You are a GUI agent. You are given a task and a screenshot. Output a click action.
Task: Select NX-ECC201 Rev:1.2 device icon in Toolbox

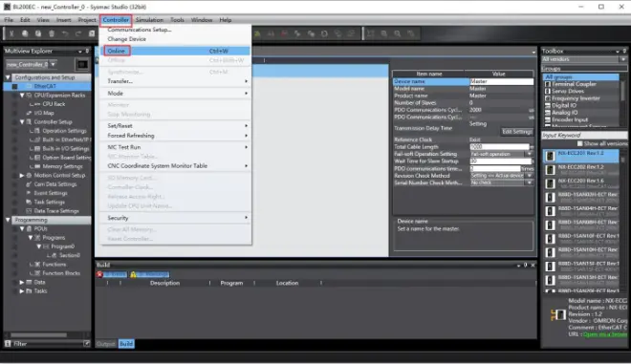pyautogui.click(x=550, y=156)
